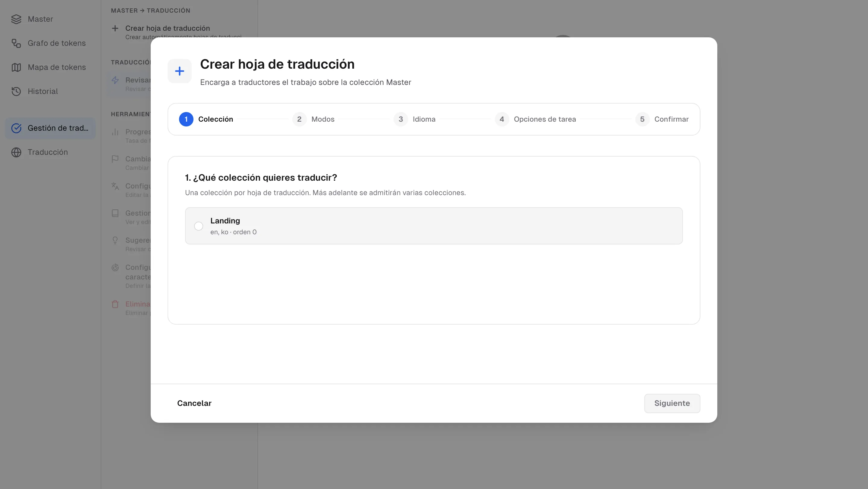Click the lightbulb icon beside Sugerencias

coord(115,240)
